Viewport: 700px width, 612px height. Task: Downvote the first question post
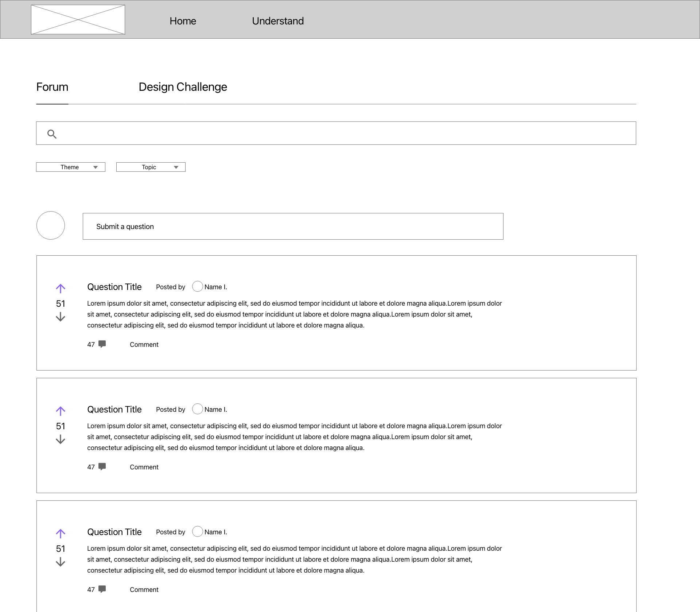click(x=61, y=317)
